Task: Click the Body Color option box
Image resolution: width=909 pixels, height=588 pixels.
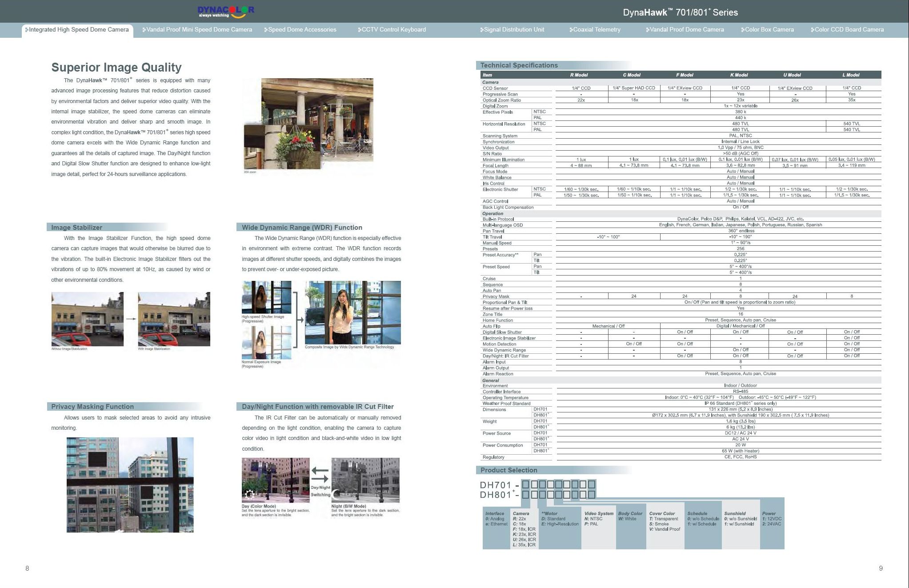Action: (631, 528)
